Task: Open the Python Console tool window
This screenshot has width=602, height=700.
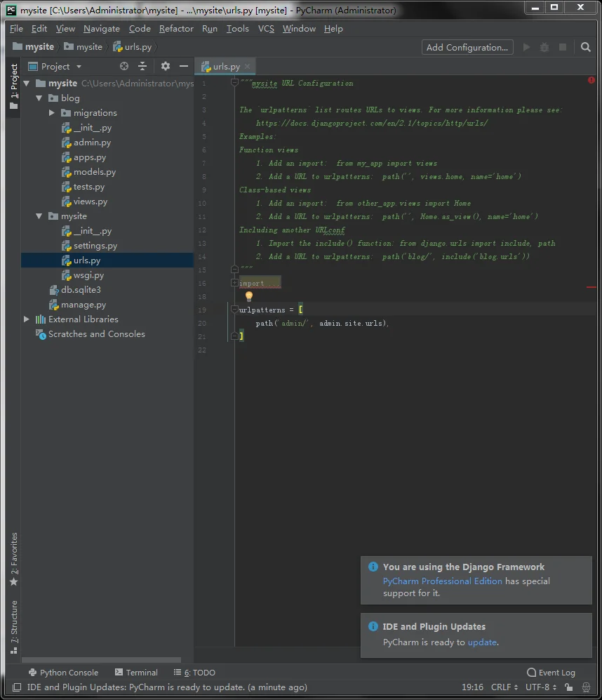Action: pos(63,673)
